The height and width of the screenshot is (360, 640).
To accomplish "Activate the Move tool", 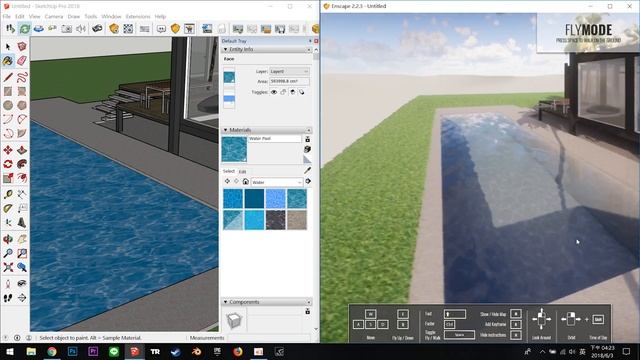I will 8,150.
